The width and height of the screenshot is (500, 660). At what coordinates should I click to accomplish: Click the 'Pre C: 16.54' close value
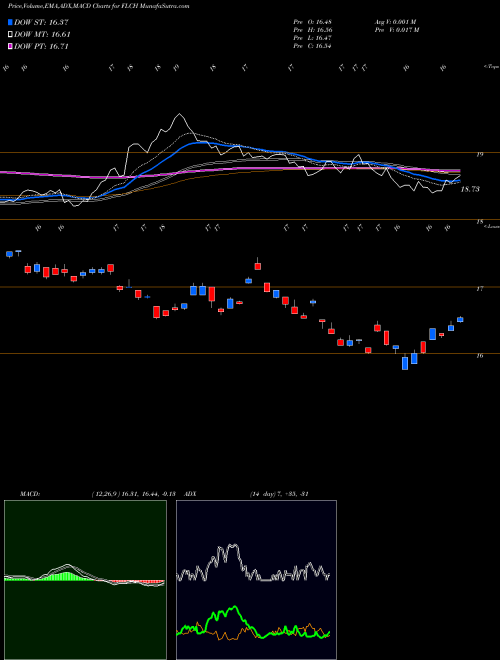[314, 46]
